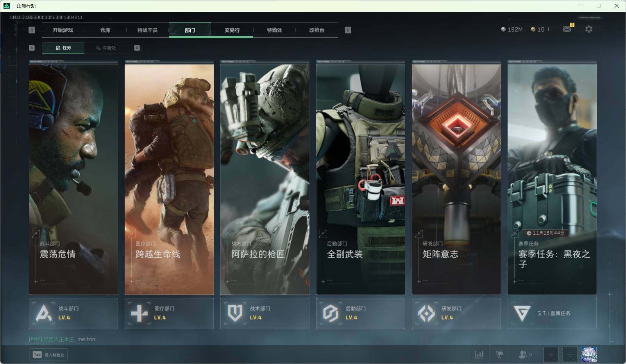Image resolution: width=626 pixels, height=364 pixels.
Task: Open the G.T.I.直属任务 panel
Action: [552, 313]
